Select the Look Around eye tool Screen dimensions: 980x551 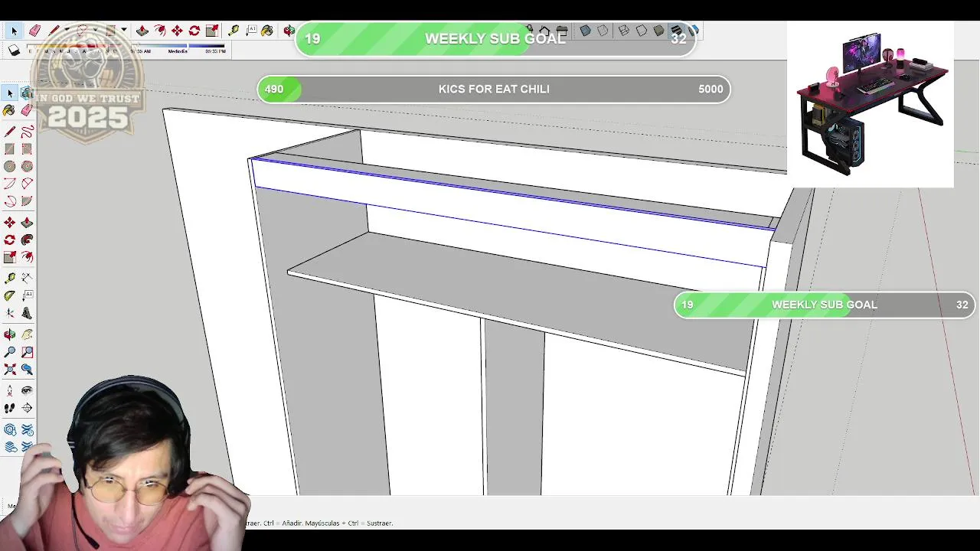(x=27, y=390)
